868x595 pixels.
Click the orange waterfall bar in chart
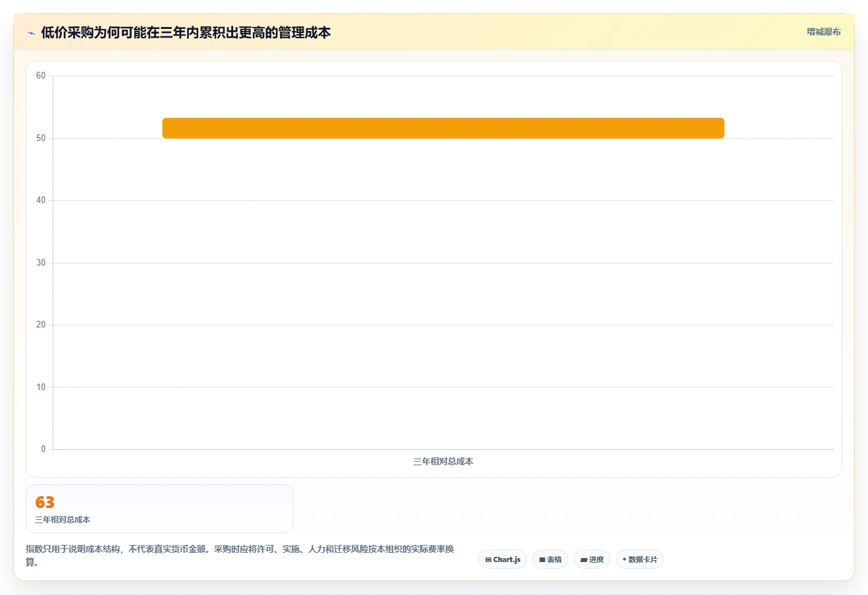(443, 128)
